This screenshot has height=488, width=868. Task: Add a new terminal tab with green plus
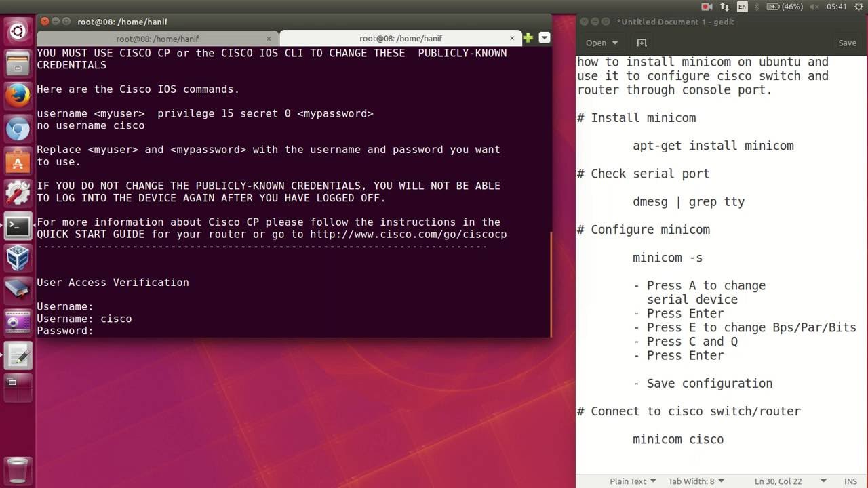click(528, 38)
